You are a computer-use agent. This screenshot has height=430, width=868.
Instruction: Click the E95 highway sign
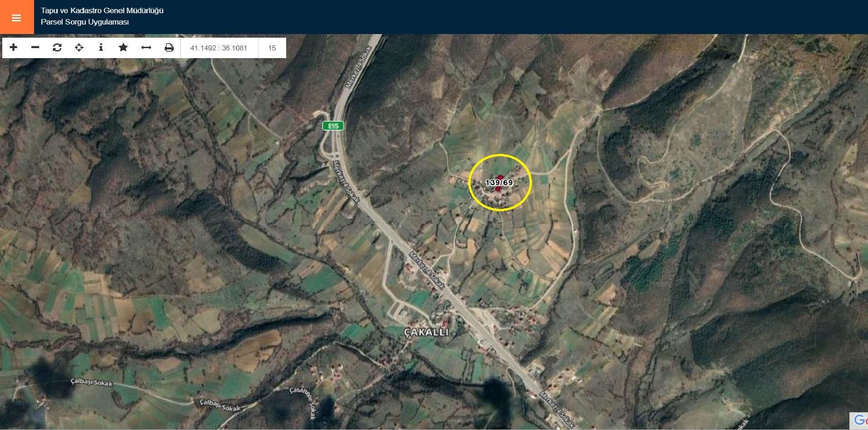tap(333, 126)
